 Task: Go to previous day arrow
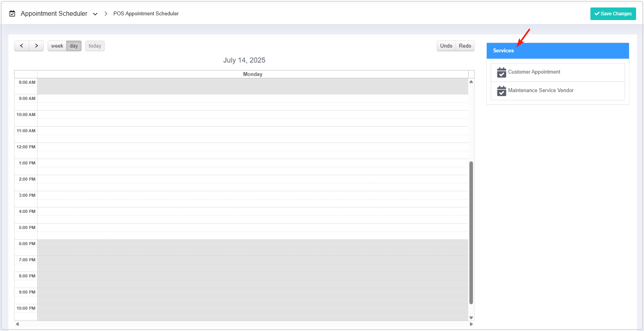pos(22,46)
